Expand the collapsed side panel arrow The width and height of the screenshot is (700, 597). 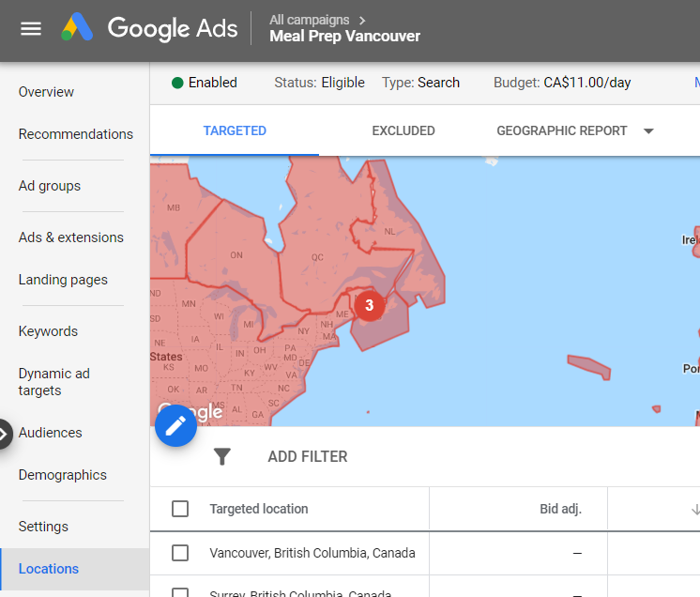[x=5, y=433]
